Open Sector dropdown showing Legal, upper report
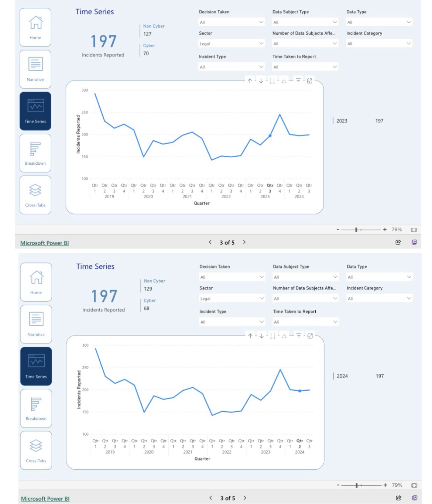 [232, 44]
